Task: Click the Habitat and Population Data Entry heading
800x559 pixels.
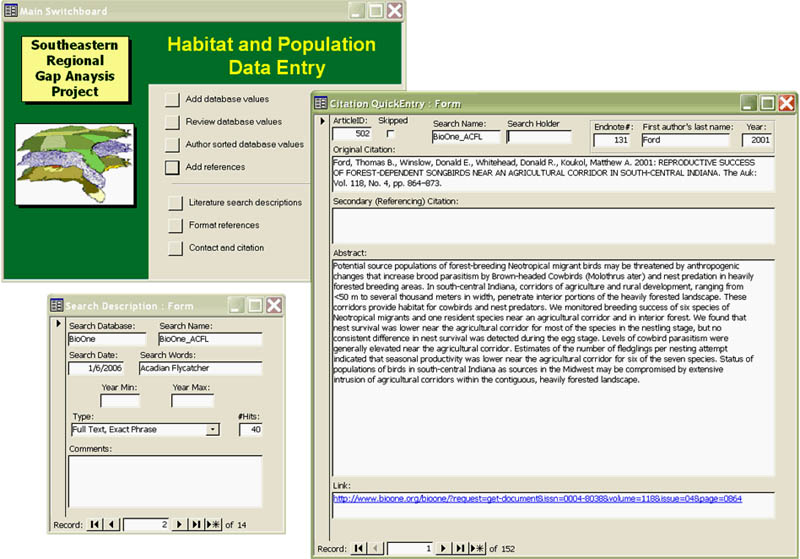Action: click(271, 56)
